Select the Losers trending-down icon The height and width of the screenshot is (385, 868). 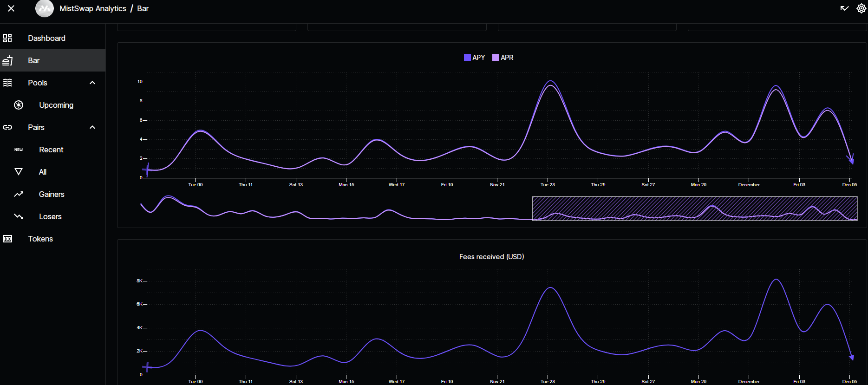click(19, 216)
